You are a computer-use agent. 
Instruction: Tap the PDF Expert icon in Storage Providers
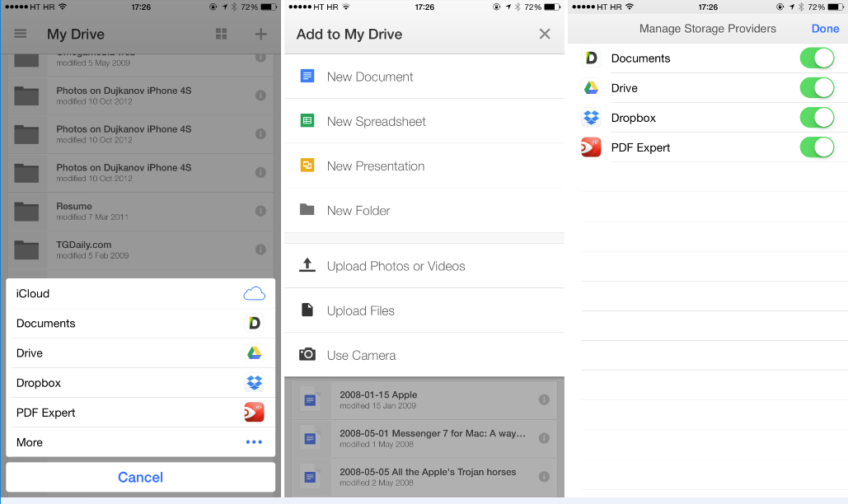(591, 147)
